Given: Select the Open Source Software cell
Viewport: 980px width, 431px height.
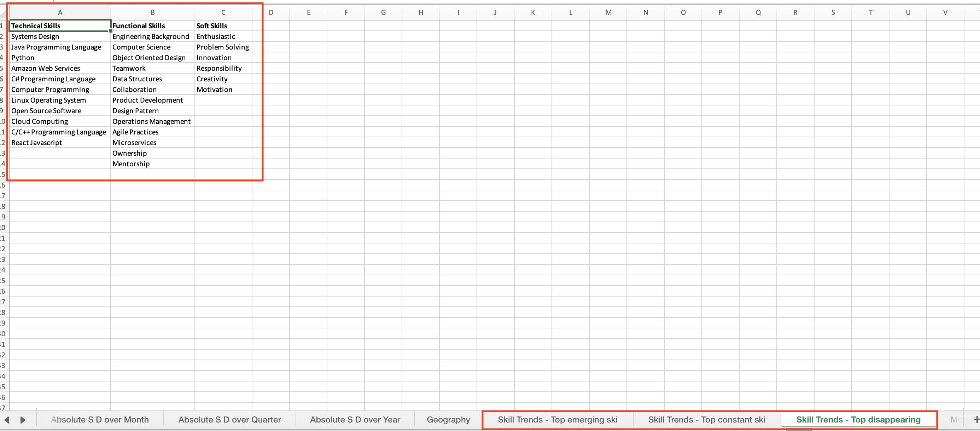Looking at the screenshot, I should 60,111.
